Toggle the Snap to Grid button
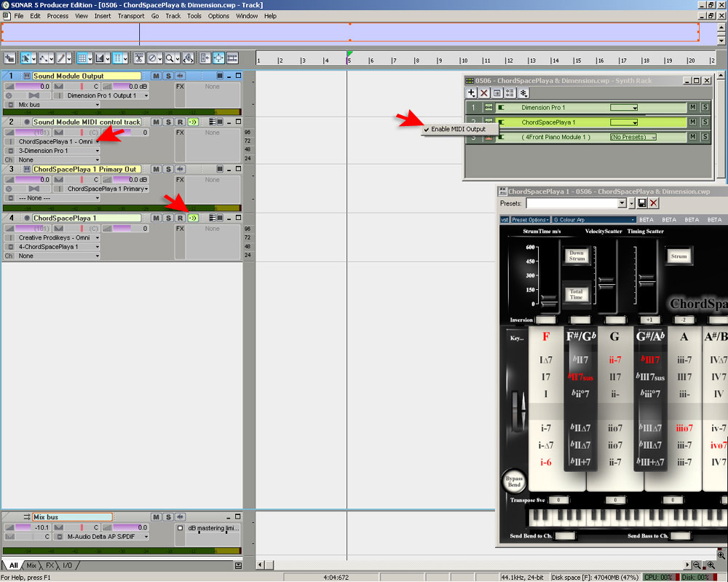Viewport: 728px width, 582px height. pyautogui.click(x=82, y=58)
